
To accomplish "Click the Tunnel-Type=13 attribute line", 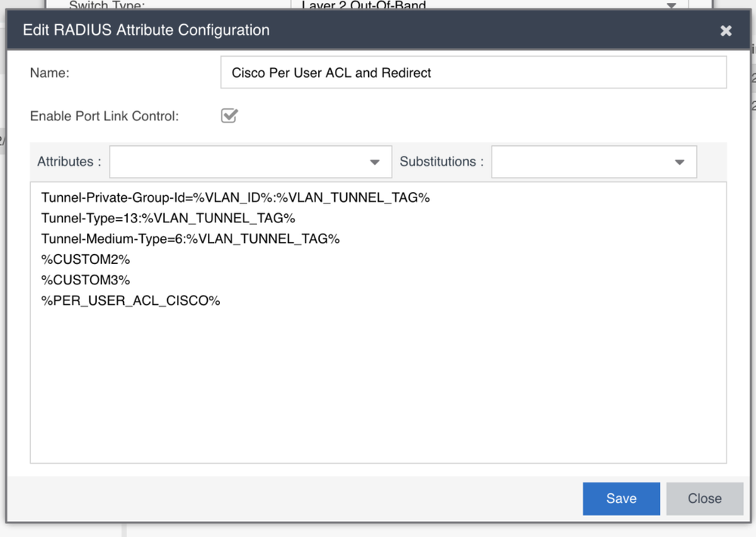I will click(168, 219).
